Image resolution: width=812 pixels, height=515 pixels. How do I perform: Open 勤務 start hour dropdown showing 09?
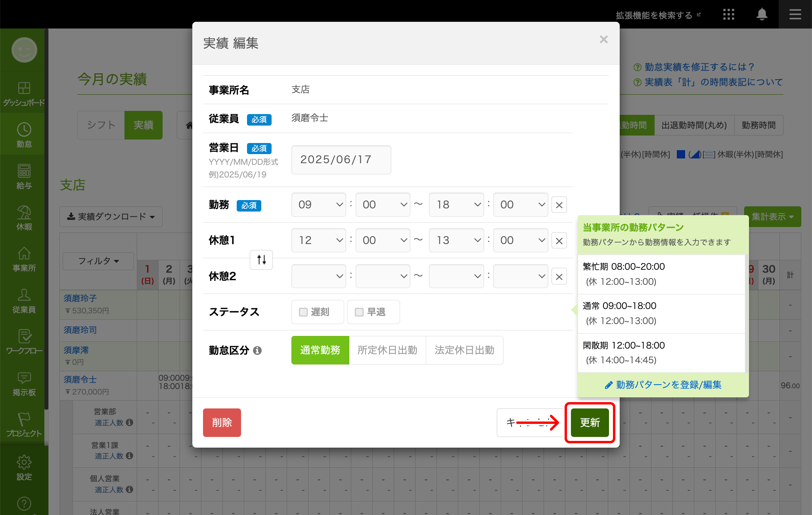click(319, 205)
